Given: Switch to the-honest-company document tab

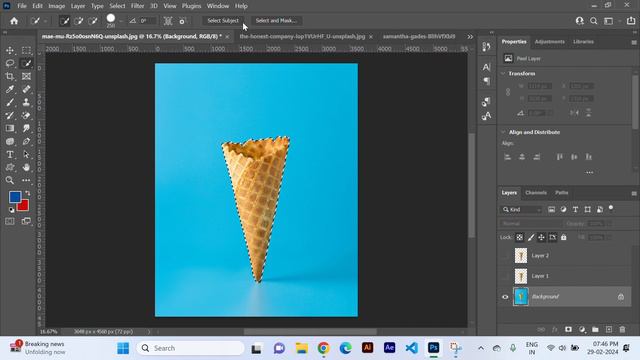Looking at the screenshot, I should pyautogui.click(x=302, y=36).
